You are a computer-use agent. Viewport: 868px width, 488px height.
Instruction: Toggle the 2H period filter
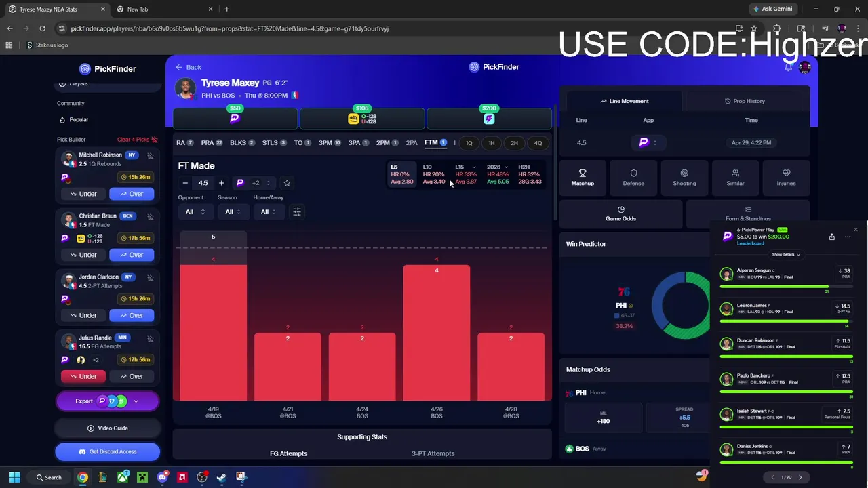click(514, 143)
